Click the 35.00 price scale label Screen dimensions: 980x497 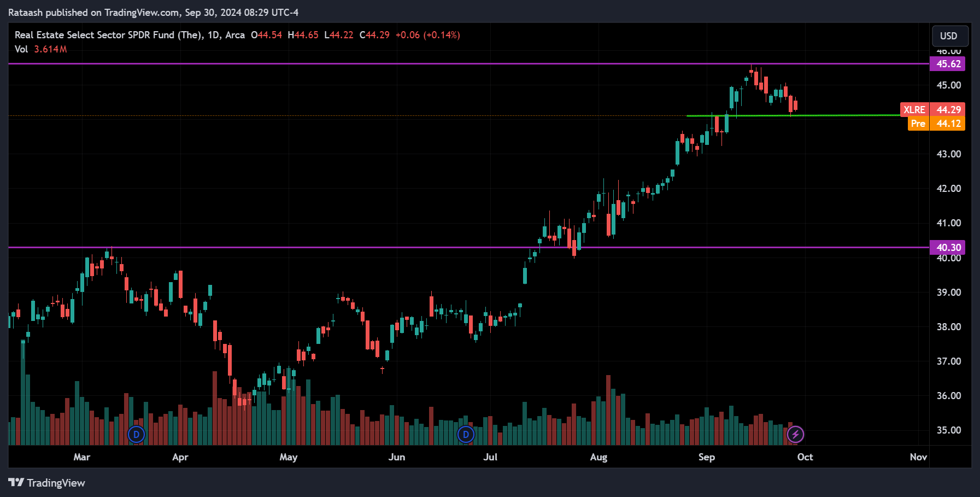click(x=949, y=430)
